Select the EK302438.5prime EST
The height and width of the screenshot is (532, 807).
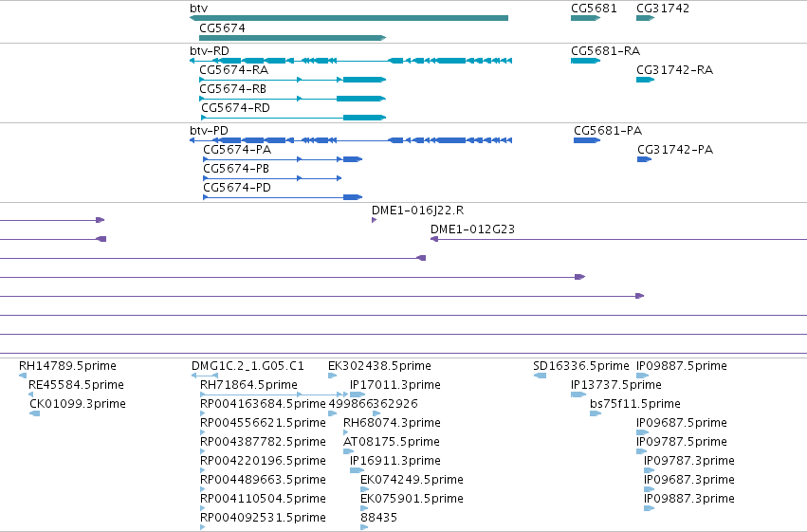pos(333,376)
